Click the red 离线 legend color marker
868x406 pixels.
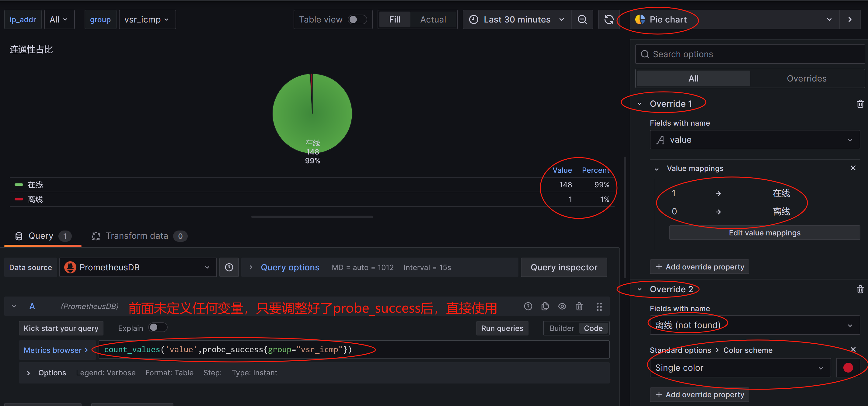point(19,200)
